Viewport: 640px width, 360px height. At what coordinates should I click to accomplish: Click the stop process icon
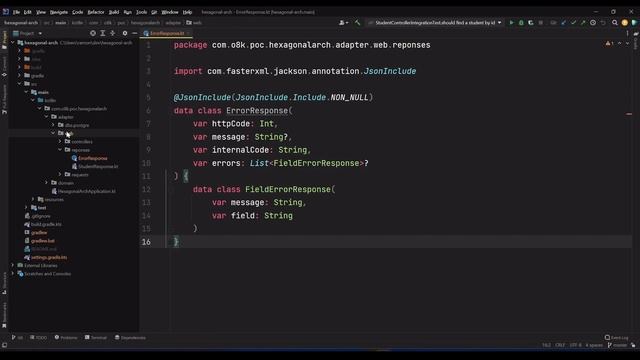click(541, 23)
